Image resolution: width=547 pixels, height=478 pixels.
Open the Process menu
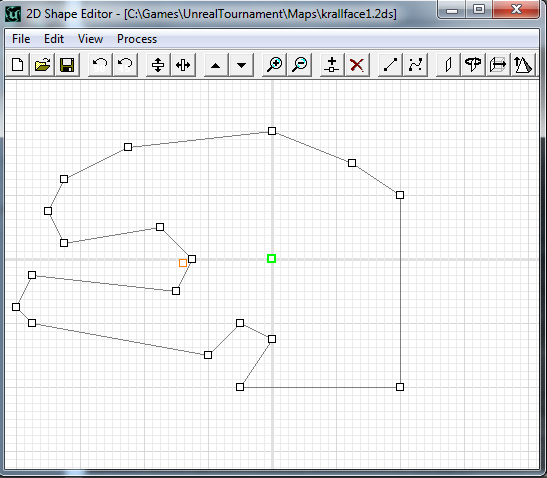tap(137, 39)
